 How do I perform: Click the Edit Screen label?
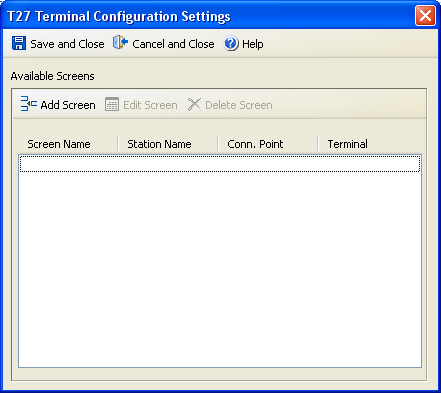(150, 105)
